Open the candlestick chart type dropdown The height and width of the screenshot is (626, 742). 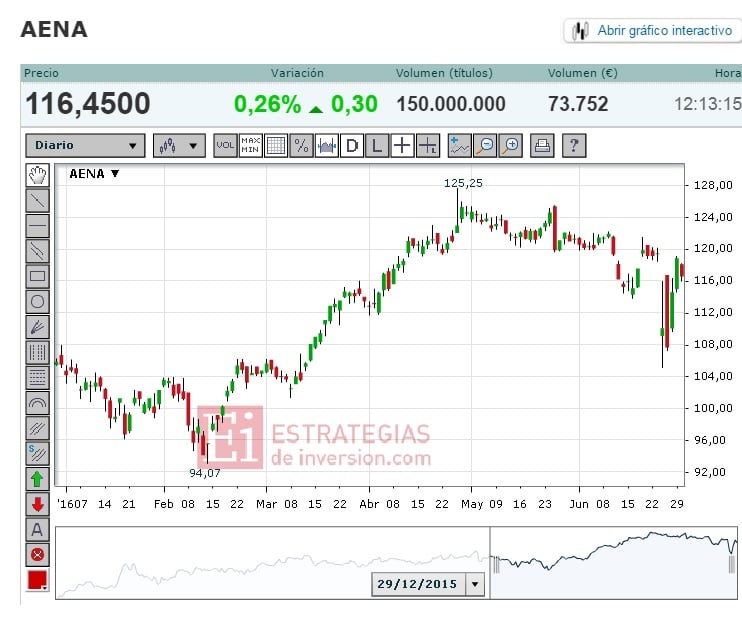pos(179,145)
